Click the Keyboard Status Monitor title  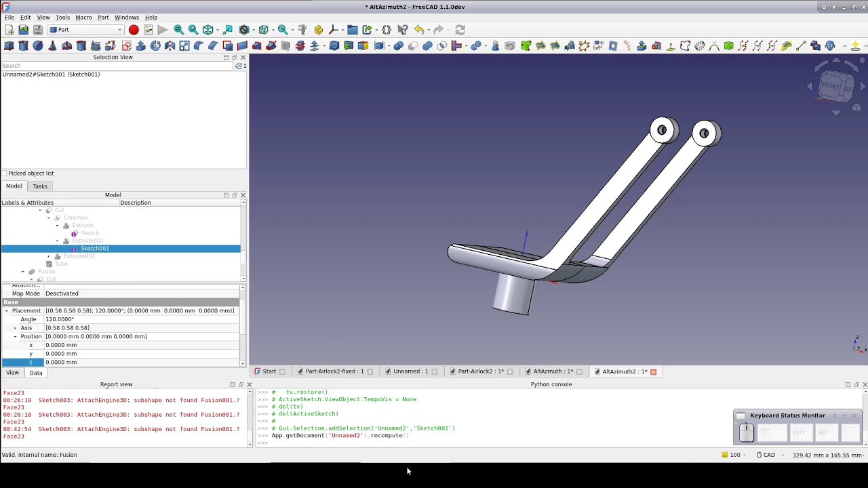pyautogui.click(x=787, y=415)
